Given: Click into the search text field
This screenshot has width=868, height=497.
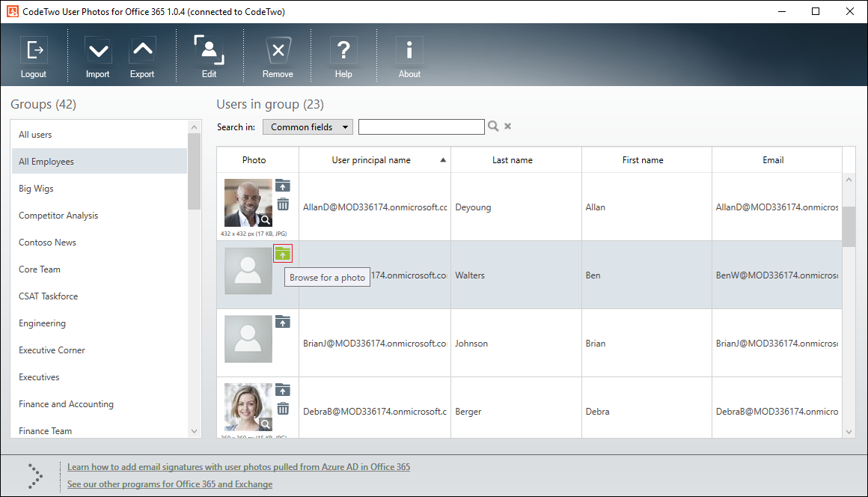Looking at the screenshot, I should 421,126.
